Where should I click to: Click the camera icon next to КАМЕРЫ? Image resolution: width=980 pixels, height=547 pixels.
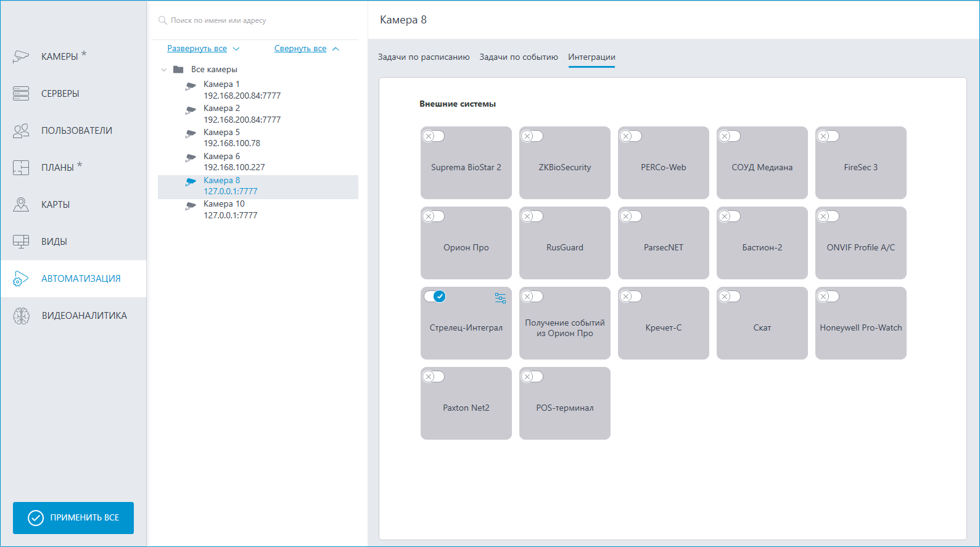pyautogui.click(x=21, y=57)
